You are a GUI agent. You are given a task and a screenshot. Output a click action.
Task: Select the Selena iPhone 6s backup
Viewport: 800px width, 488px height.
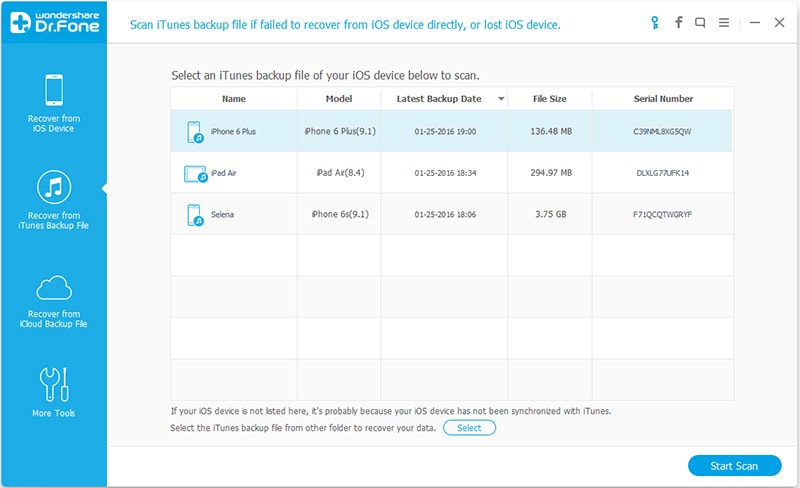tap(452, 214)
